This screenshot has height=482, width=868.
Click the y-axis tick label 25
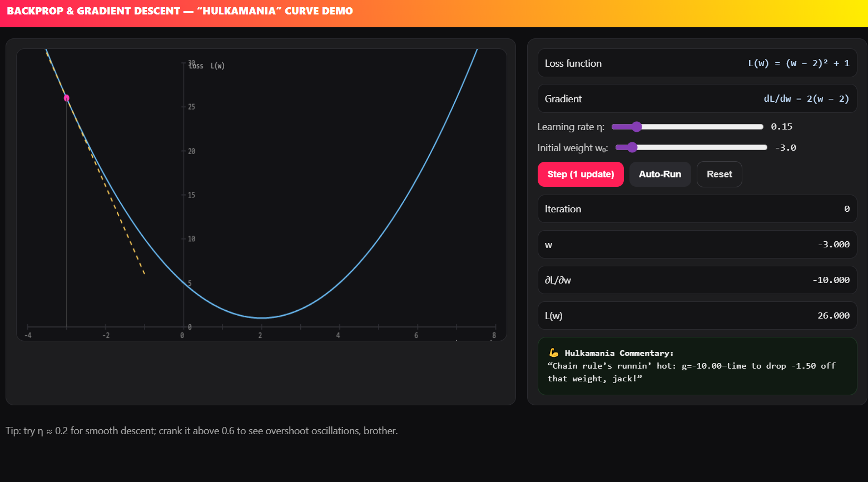tap(191, 107)
